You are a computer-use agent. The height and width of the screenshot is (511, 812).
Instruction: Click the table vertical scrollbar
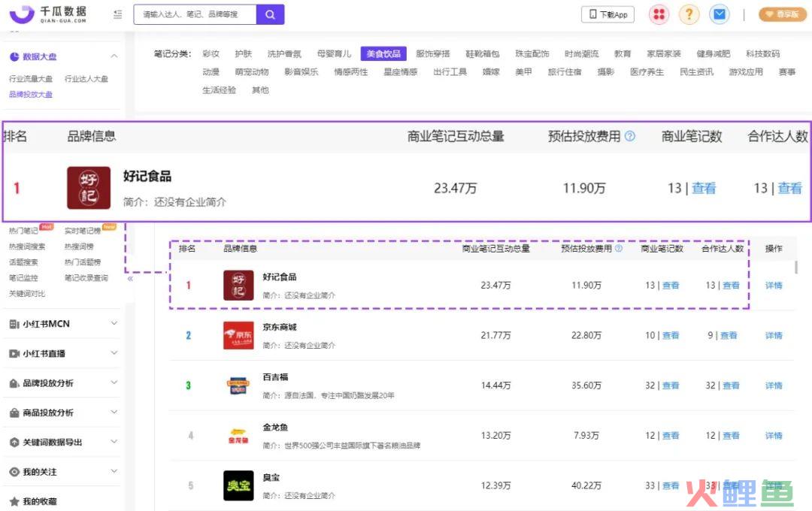pyautogui.click(x=796, y=268)
